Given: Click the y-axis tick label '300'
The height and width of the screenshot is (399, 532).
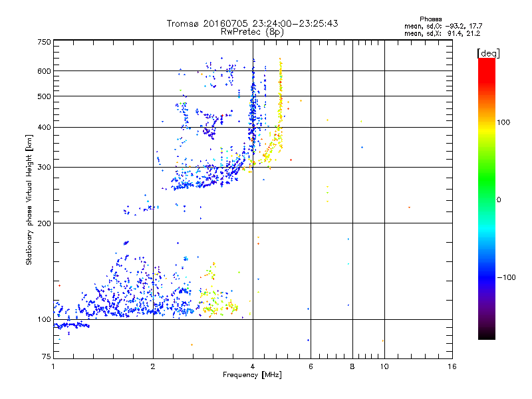Looking at the screenshot, I should (44, 168).
